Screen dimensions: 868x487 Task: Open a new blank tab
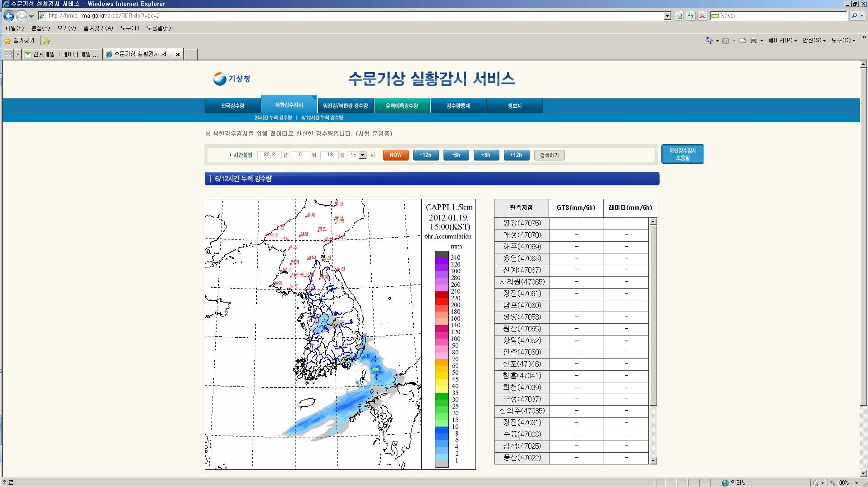[191, 54]
